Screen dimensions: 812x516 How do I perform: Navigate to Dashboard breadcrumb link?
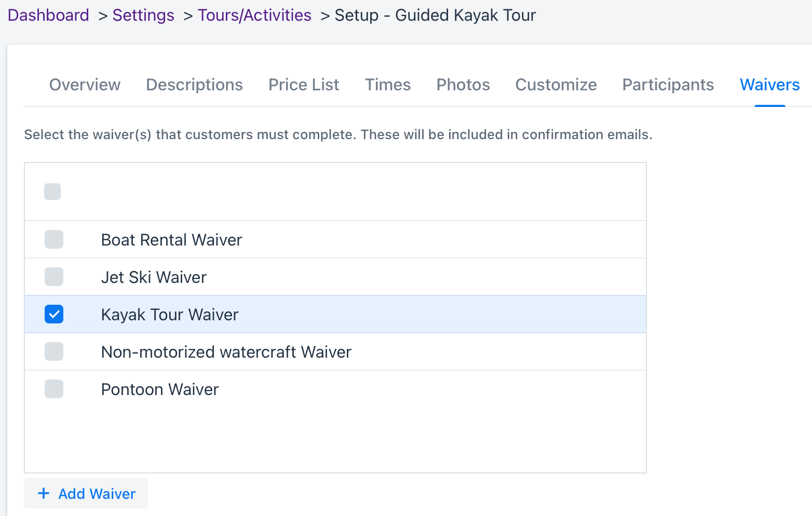pos(48,15)
